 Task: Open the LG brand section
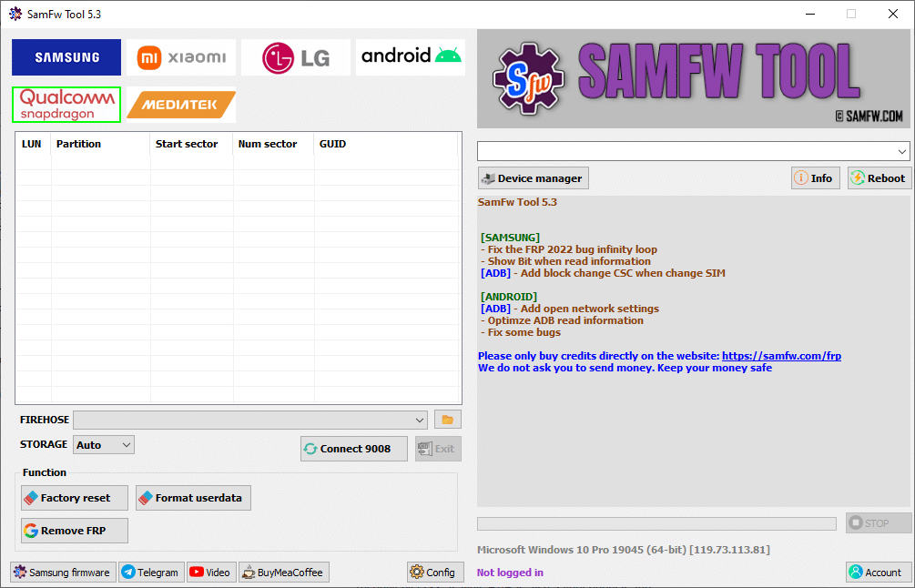click(295, 56)
